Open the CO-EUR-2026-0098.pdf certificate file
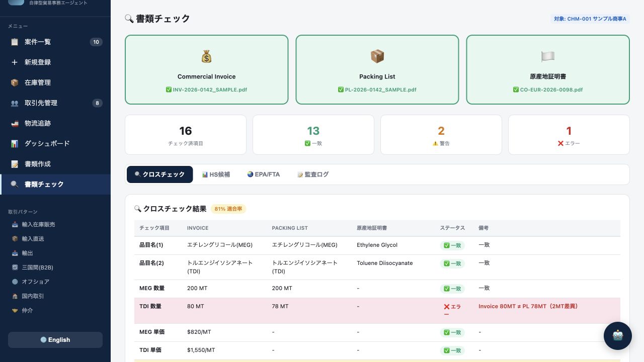This screenshot has height=362, width=644. coord(548,90)
